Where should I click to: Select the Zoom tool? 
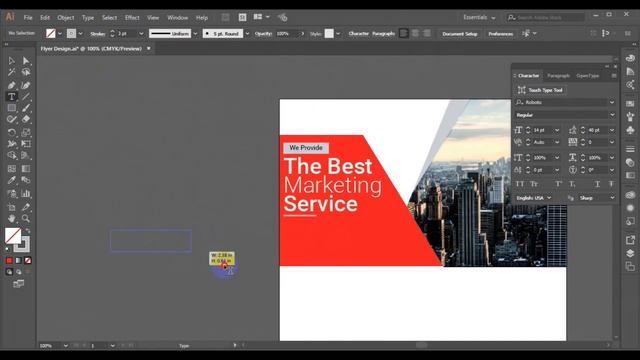coord(26,218)
